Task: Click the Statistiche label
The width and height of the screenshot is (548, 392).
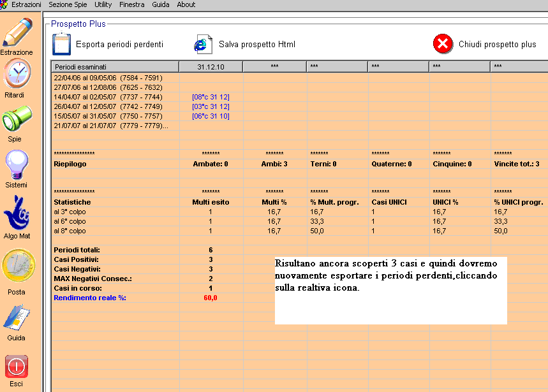Action: [72, 202]
